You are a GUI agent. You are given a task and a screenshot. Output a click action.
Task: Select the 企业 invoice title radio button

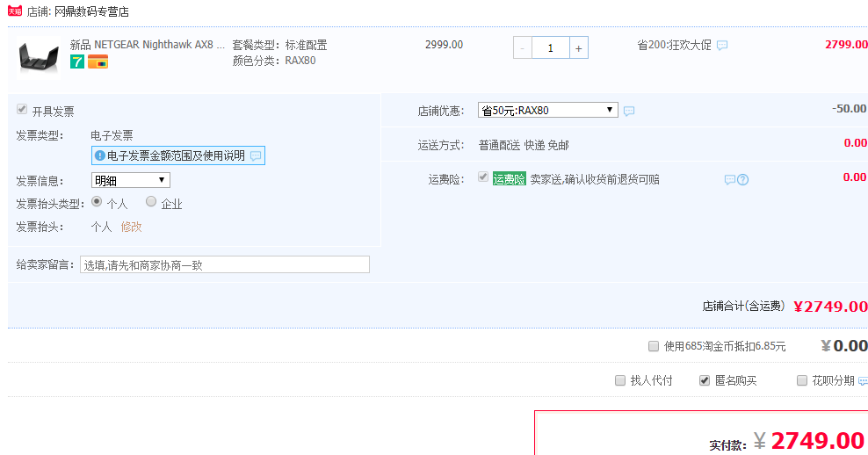coord(150,201)
